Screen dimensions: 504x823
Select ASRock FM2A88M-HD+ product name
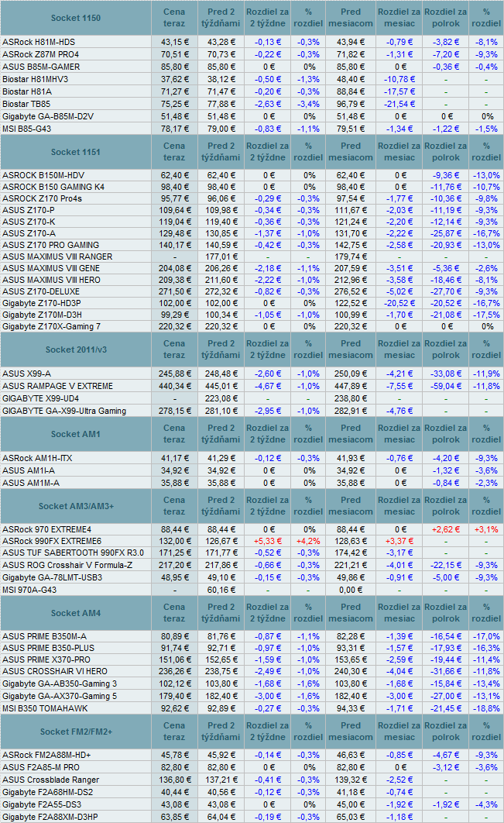[x=46, y=756]
